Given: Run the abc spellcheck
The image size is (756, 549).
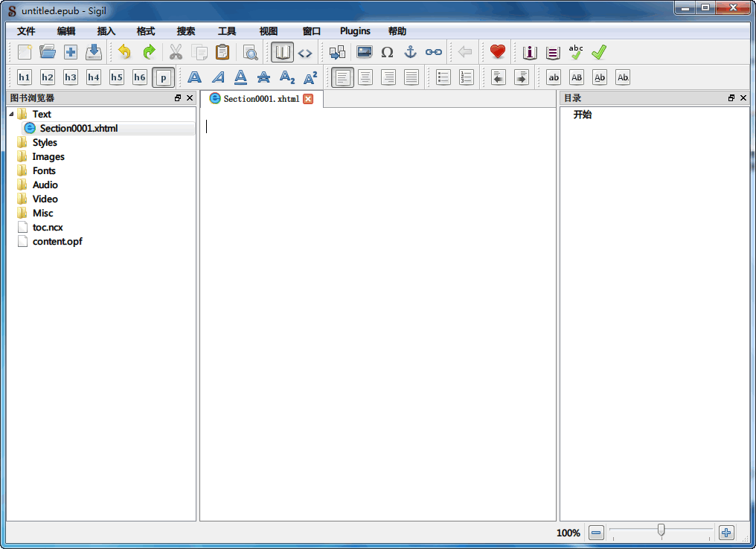Looking at the screenshot, I should coord(576,52).
